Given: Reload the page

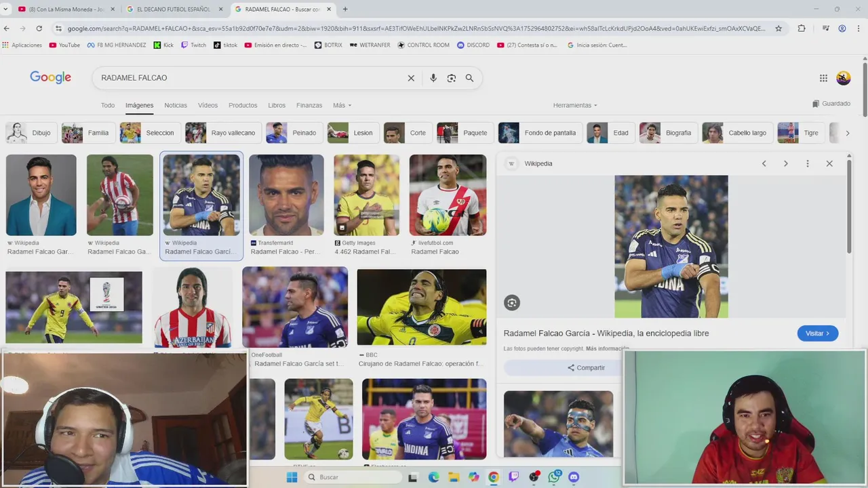Looking at the screenshot, I should click(x=39, y=28).
